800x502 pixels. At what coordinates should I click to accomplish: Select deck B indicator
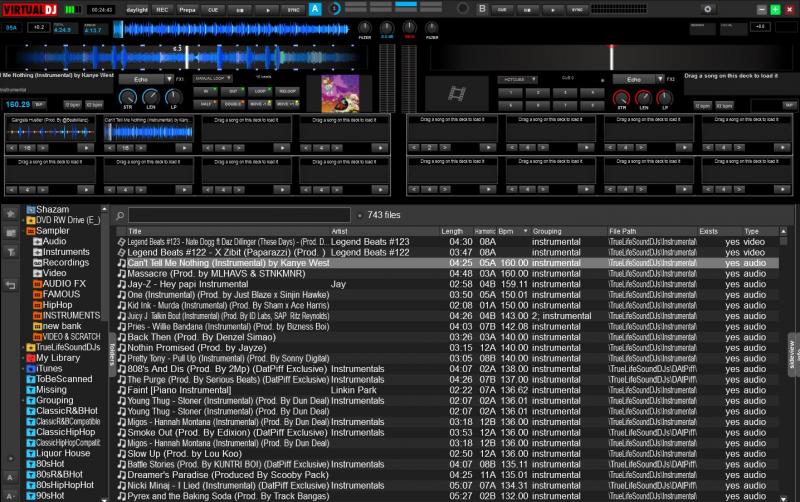482,9
